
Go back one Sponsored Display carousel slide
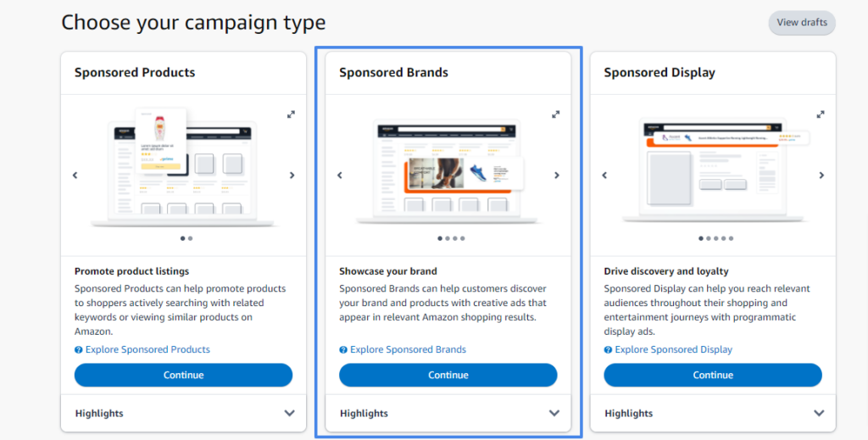click(604, 175)
